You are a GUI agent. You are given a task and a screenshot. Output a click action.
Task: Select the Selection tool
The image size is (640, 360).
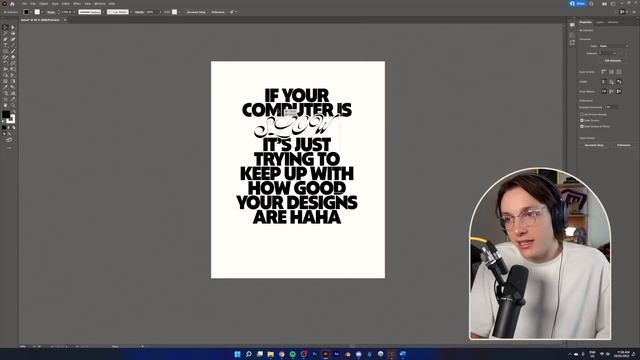pyautogui.click(x=5, y=27)
